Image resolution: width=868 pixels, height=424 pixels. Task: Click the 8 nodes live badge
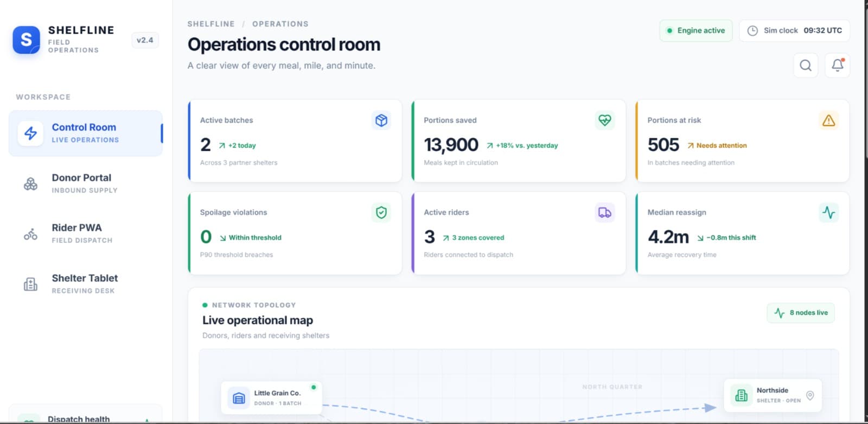(801, 313)
